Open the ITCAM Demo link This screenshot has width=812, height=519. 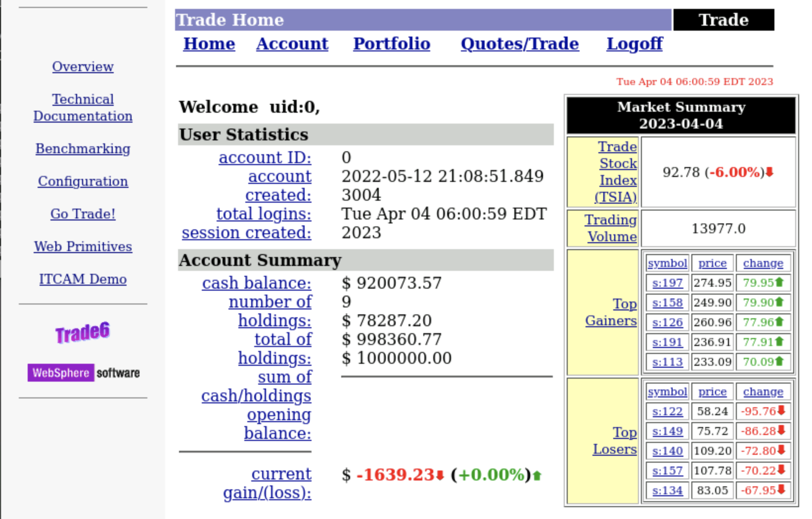coord(83,279)
